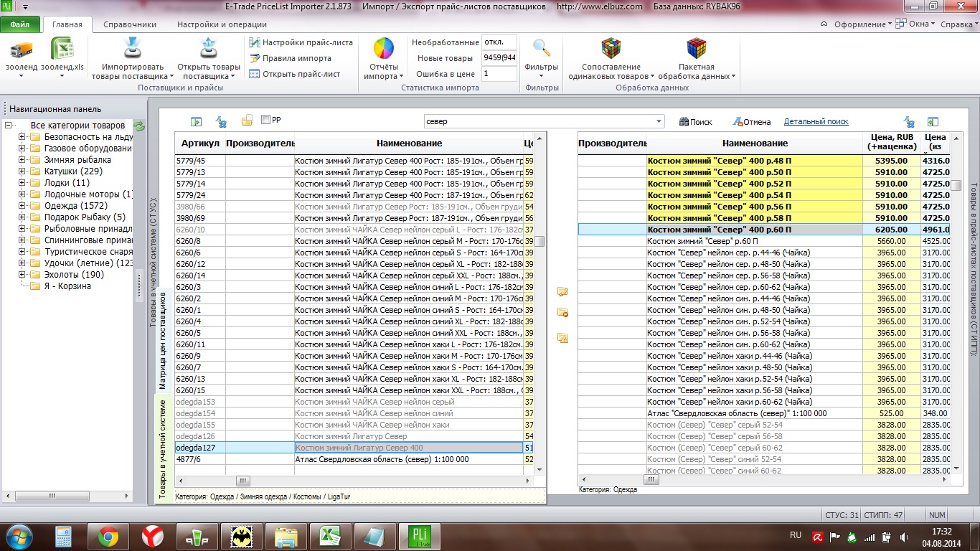Collapse the Все категории товаров root node
The image size is (980, 551).
click(9, 126)
